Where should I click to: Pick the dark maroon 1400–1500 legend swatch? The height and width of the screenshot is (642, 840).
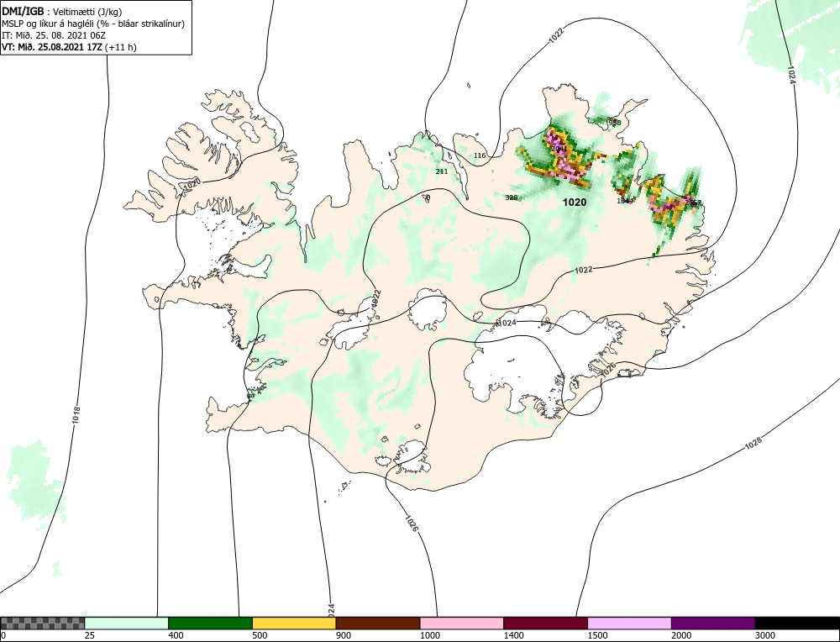pyautogui.click(x=545, y=624)
